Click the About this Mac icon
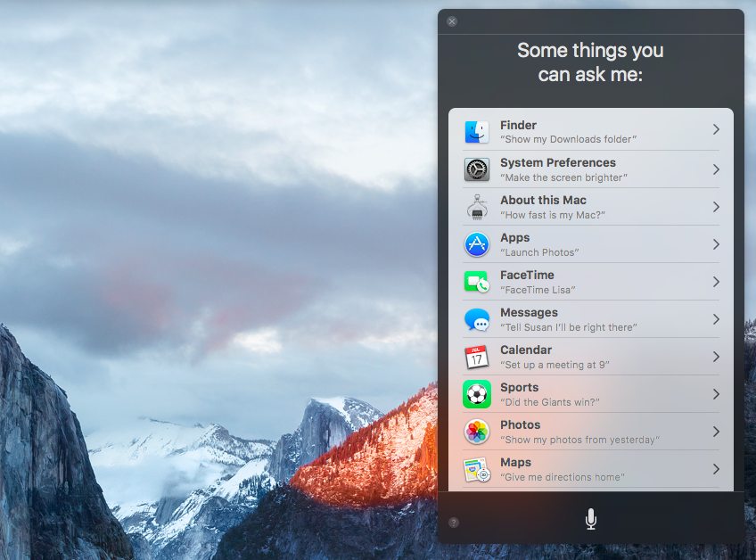The image size is (756, 560). pos(477,207)
